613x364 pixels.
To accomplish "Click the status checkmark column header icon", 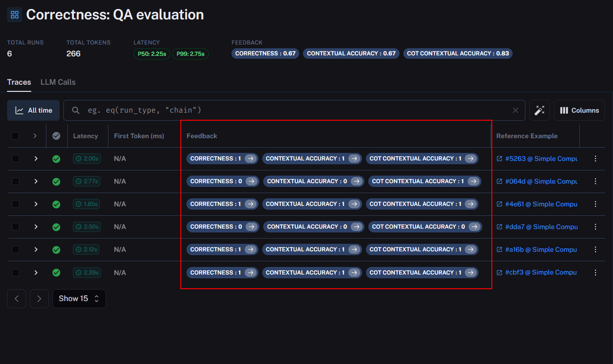I will click(x=56, y=136).
